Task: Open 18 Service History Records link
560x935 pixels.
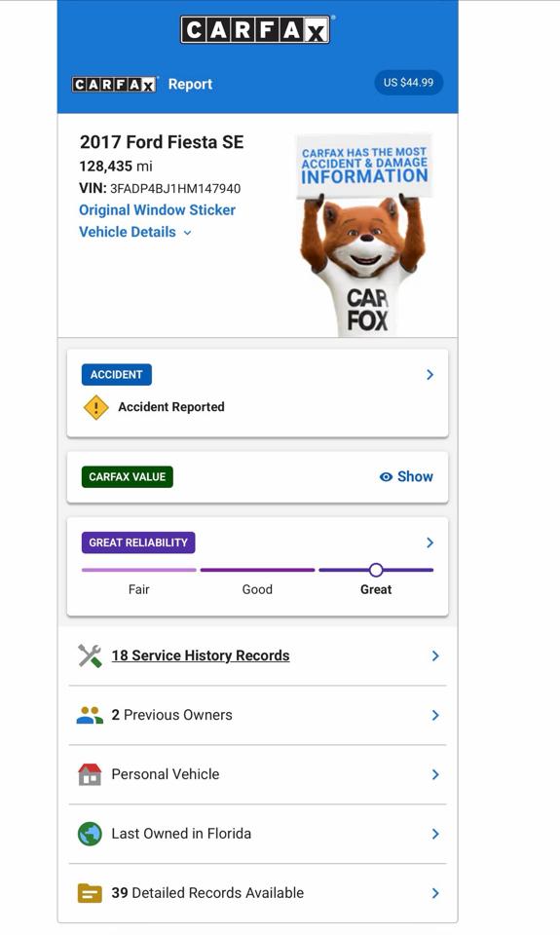Action: 201,655
